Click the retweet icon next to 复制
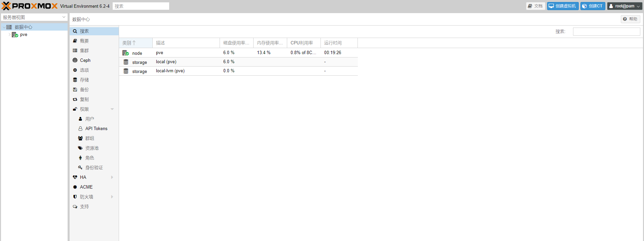Screen dimensions: 644x241 [x=75, y=99]
